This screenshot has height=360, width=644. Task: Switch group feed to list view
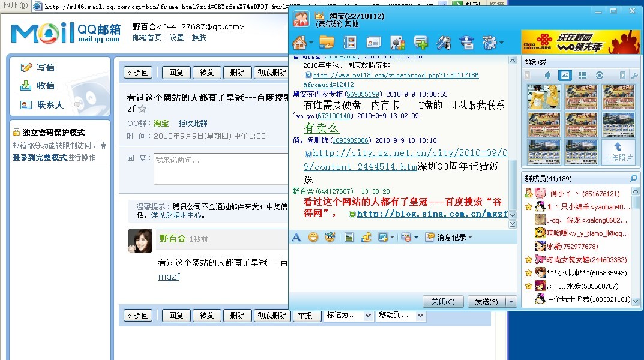[582, 75]
